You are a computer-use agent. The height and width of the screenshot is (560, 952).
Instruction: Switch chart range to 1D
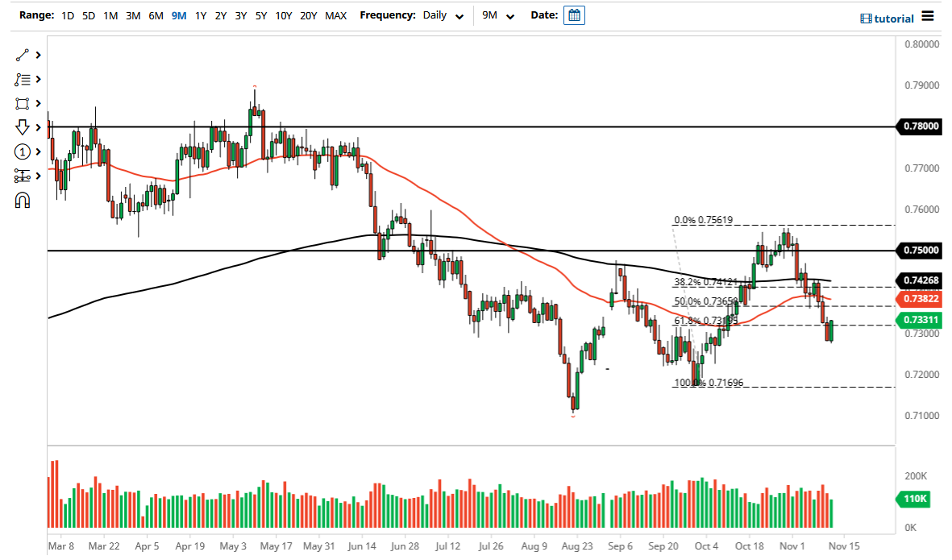click(x=68, y=15)
